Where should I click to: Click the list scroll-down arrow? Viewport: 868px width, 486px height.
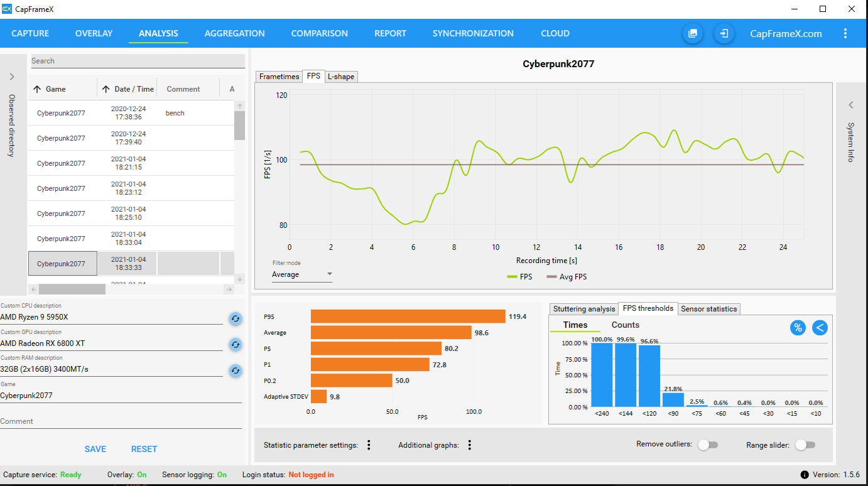[x=240, y=278]
